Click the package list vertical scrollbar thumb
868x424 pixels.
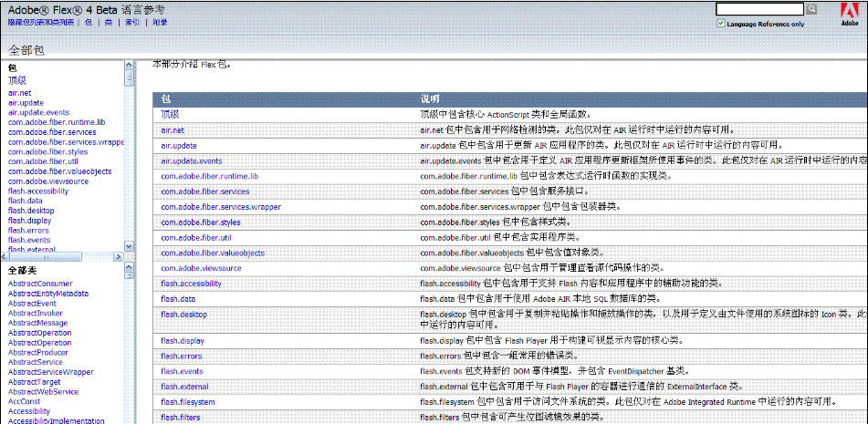coord(129,78)
